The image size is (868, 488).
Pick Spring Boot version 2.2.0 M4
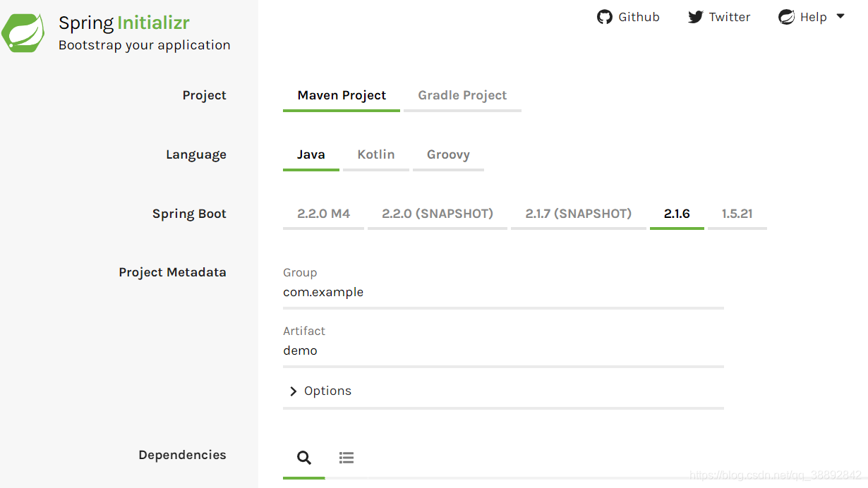pyautogui.click(x=323, y=214)
